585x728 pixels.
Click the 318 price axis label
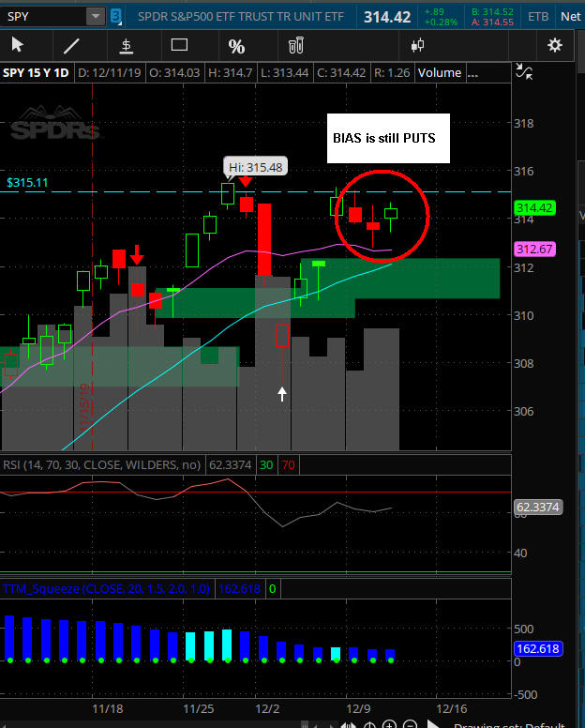point(524,124)
